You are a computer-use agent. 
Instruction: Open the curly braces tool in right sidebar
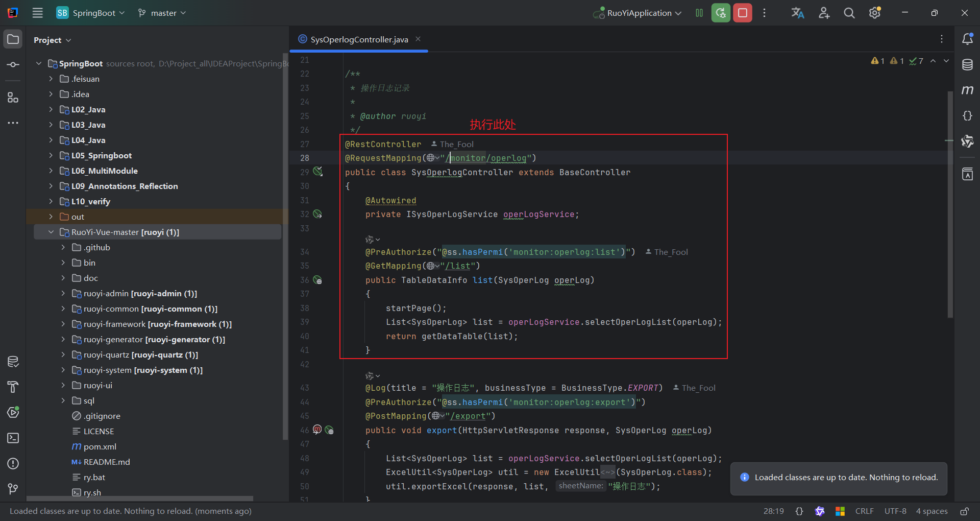point(967,116)
